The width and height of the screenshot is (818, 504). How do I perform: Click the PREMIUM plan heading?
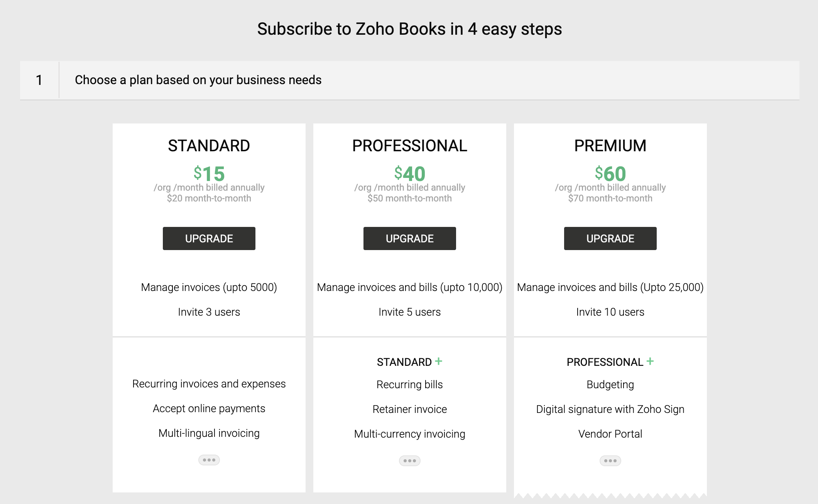click(610, 146)
